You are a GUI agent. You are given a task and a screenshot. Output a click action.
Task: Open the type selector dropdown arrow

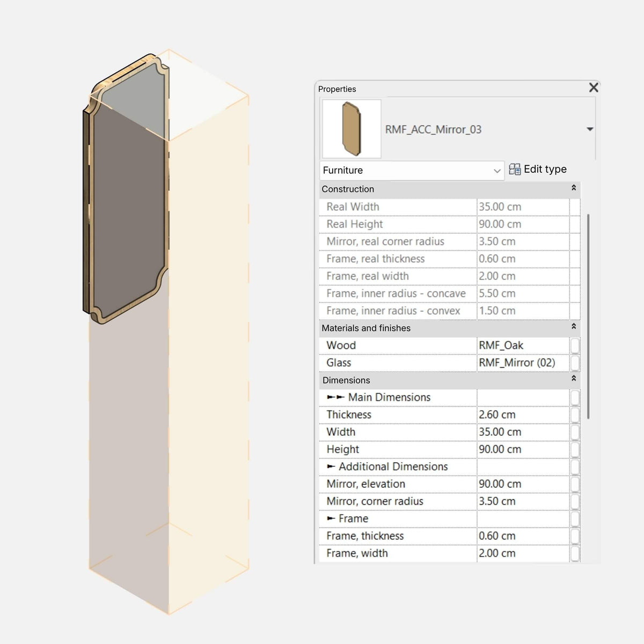(x=590, y=129)
